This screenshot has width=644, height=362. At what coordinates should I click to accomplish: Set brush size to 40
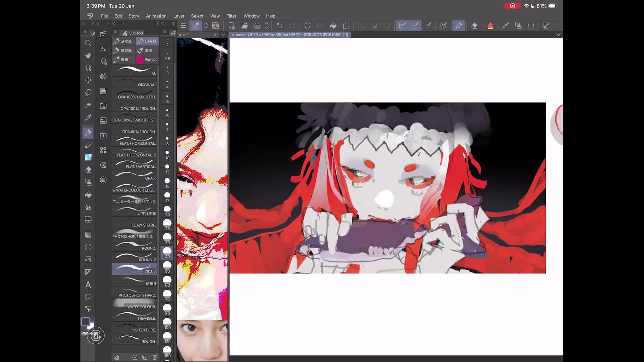pos(167,252)
